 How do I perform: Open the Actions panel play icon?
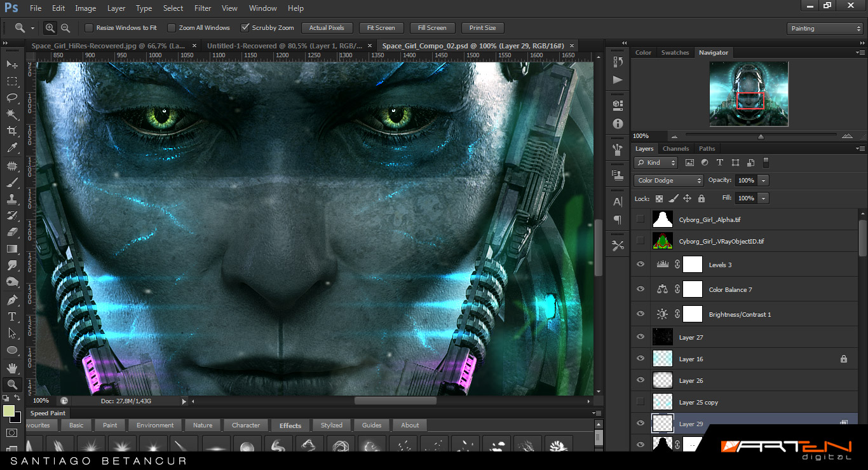(618, 79)
